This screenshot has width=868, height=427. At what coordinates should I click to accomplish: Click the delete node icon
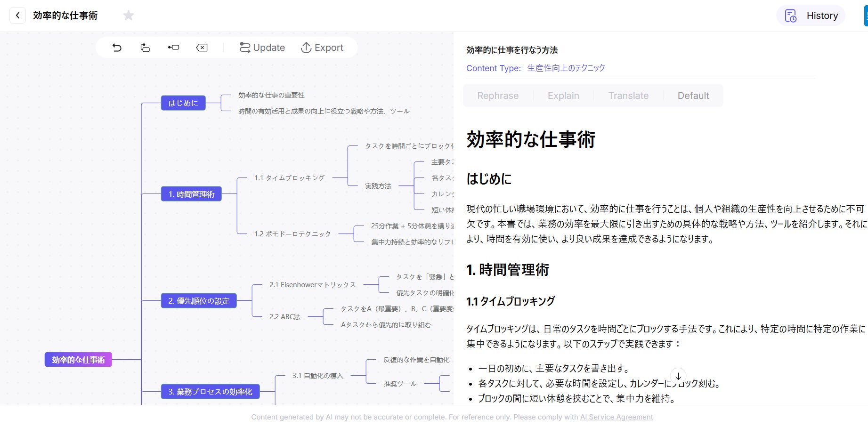pyautogui.click(x=202, y=48)
